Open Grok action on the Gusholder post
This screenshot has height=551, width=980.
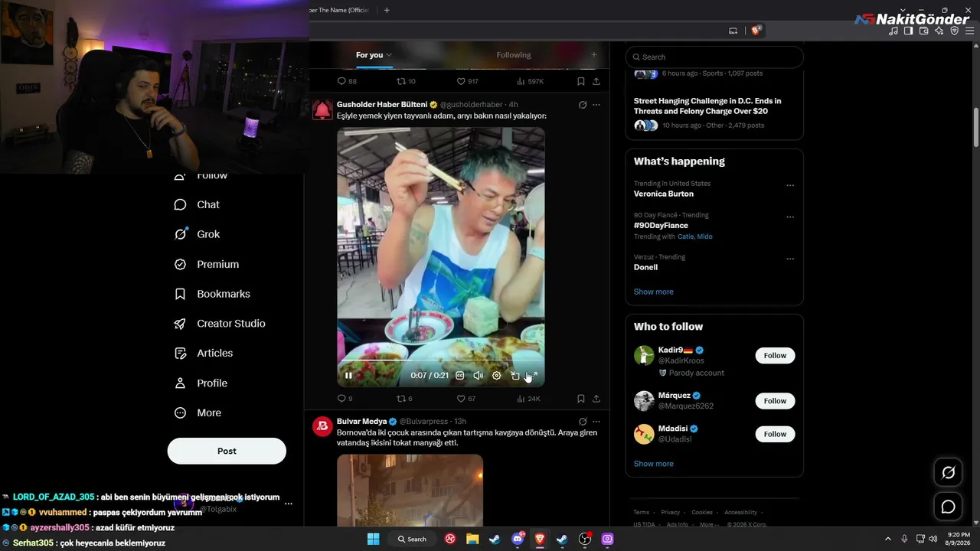(583, 105)
